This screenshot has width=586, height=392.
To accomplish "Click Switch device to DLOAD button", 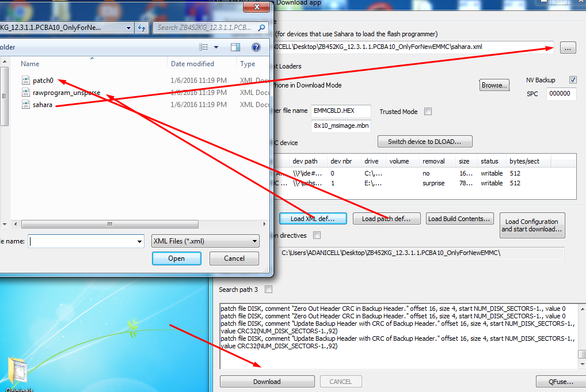I will coord(425,142).
